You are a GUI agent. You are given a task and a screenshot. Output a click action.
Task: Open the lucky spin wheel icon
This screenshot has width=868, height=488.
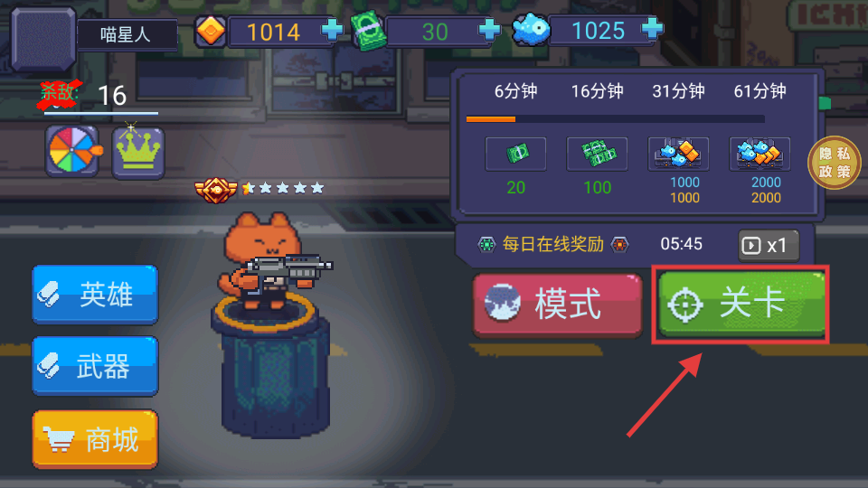(x=72, y=151)
